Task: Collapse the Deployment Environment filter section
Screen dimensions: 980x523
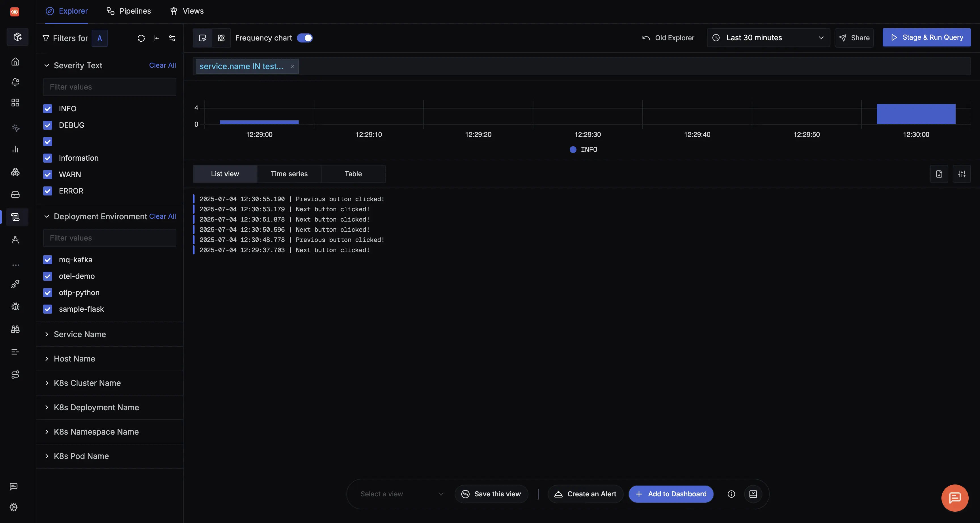Action: point(47,216)
